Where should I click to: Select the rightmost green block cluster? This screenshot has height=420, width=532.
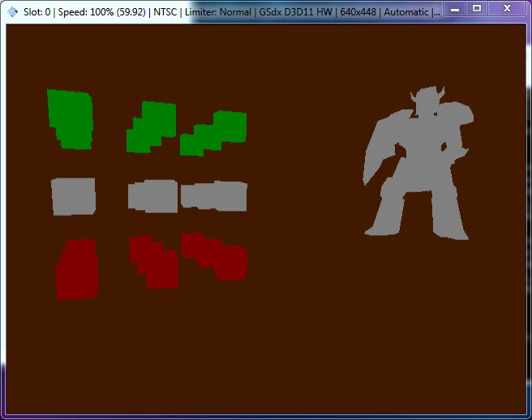pos(215,132)
